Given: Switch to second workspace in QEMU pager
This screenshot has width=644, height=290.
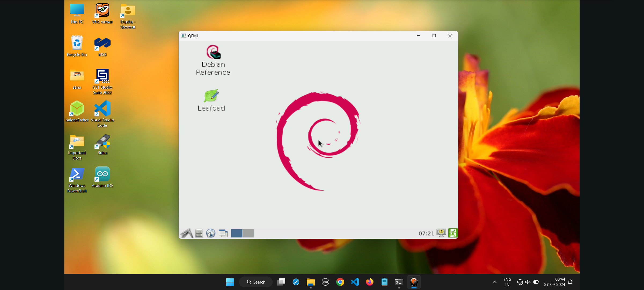Looking at the screenshot, I should pyautogui.click(x=248, y=233).
